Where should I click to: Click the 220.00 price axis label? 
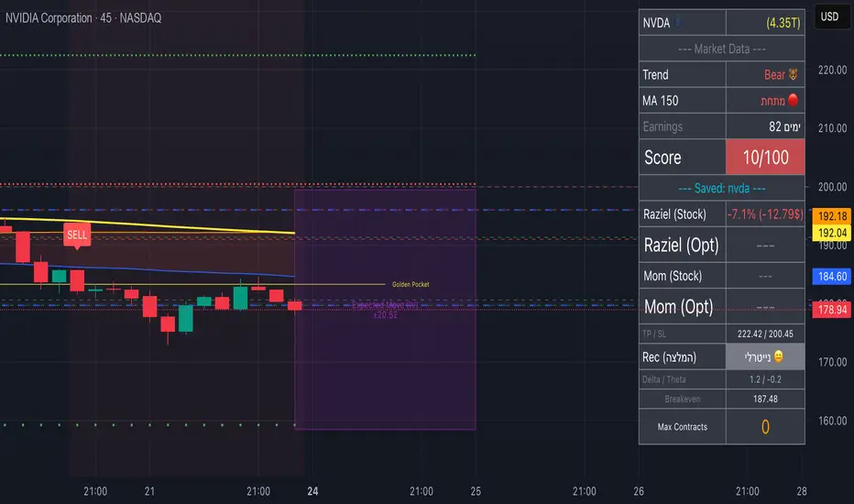[x=832, y=71]
